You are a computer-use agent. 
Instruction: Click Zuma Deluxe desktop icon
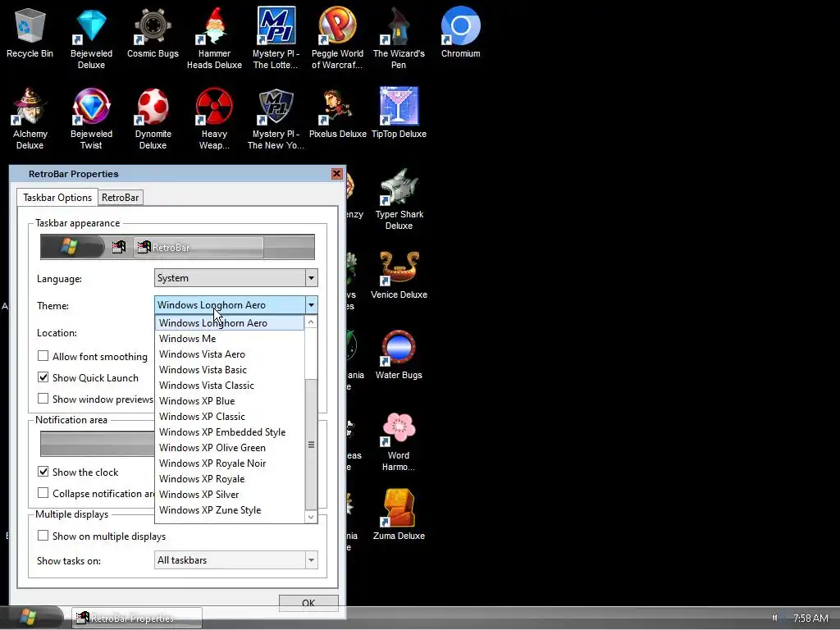pos(399,515)
